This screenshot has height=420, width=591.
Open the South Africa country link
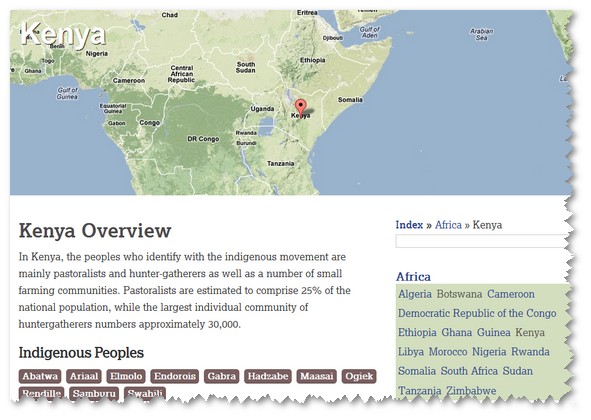pyautogui.click(x=469, y=371)
